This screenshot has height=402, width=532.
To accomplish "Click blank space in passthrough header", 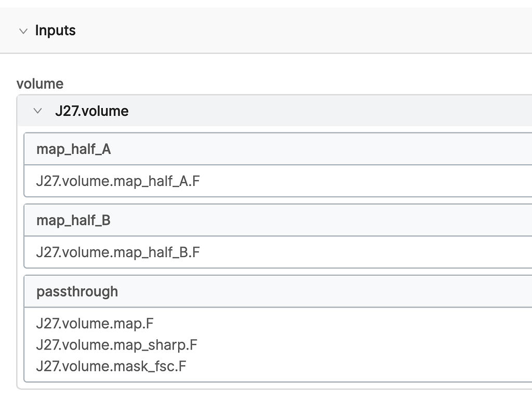I will 326,292.
